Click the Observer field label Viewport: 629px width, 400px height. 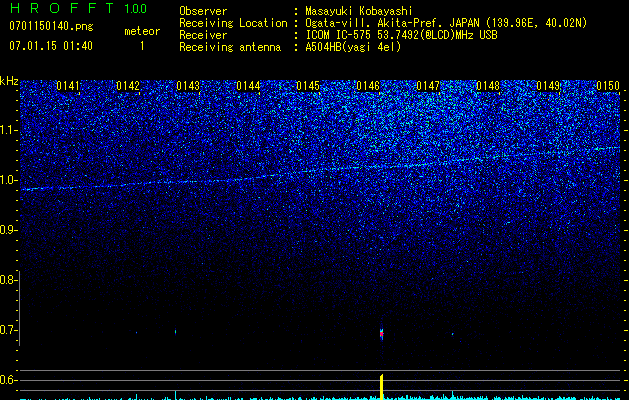pyautogui.click(x=203, y=11)
